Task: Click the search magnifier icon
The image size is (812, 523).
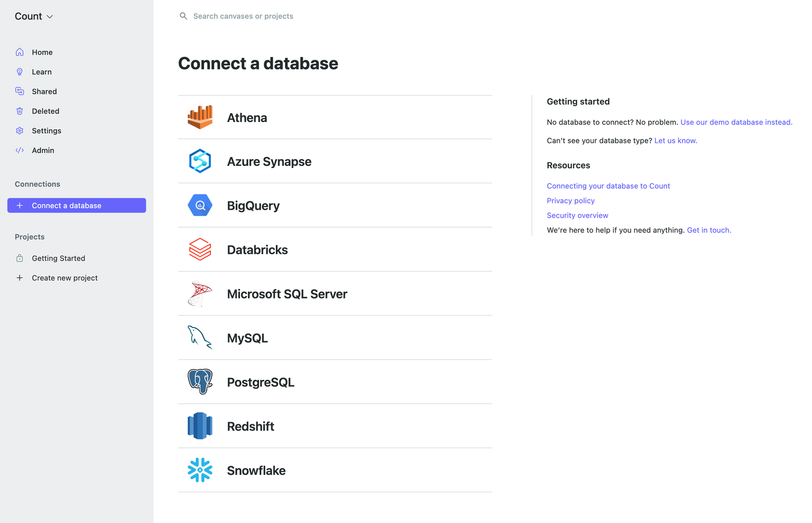Action: [x=183, y=16]
